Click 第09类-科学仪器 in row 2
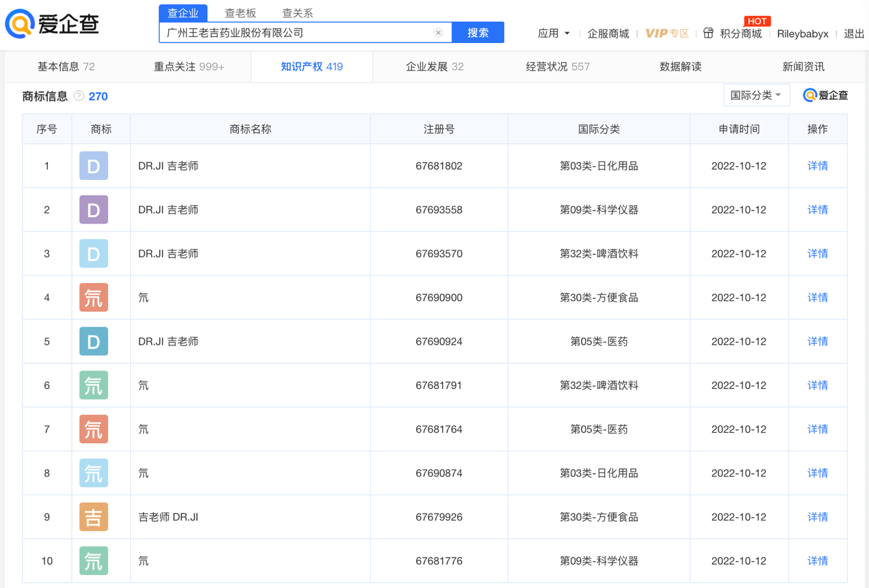The width and height of the screenshot is (869, 588). click(599, 210)
